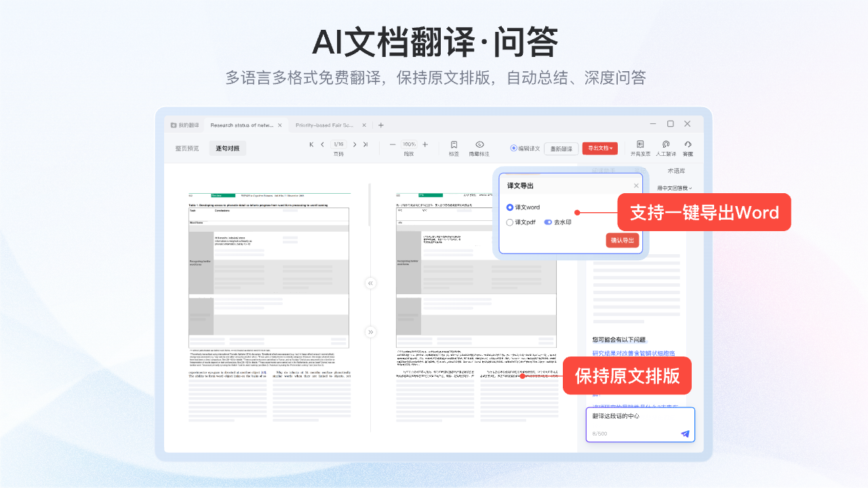868x488 pixels.
Task: Toggle 去水印 watermark removal switch
Action: 549,222
